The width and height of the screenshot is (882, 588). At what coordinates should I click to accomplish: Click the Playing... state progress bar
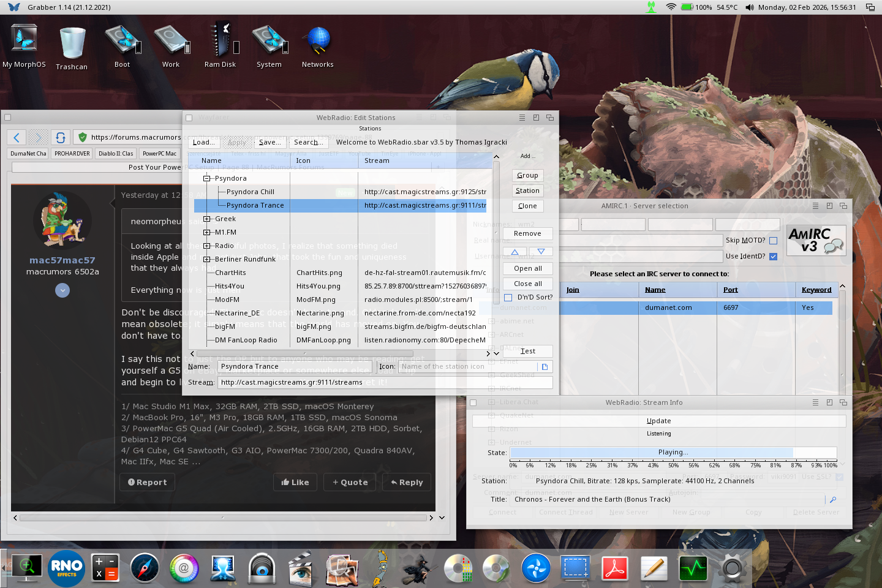click(x=674, y=453)
